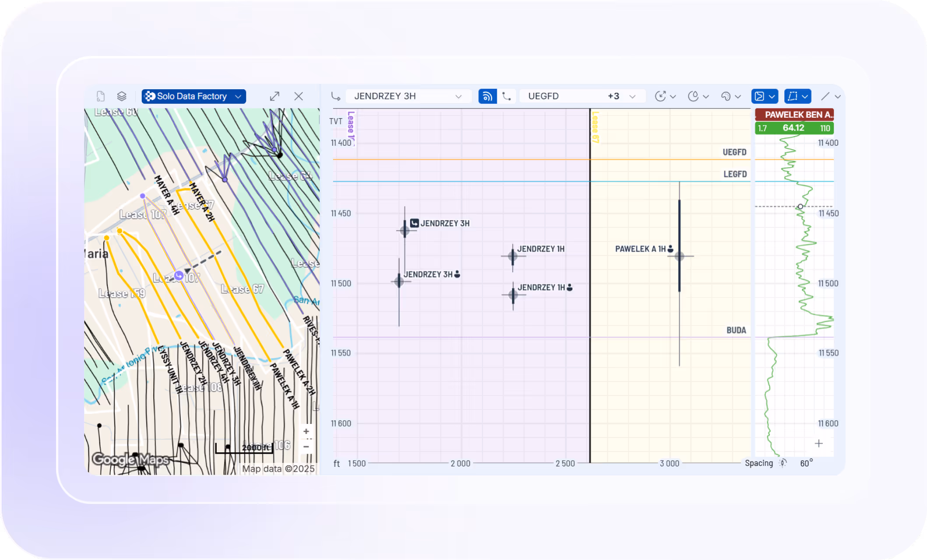Viewport: 927px width, 560px height.
Task: Open the map layers stack icon
Action: click(x=122, y=96)
